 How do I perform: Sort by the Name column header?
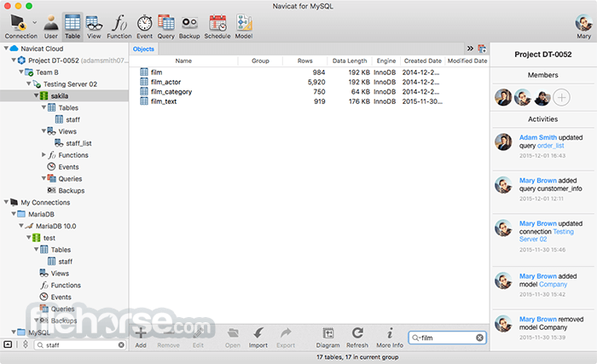tap(183, 61)
